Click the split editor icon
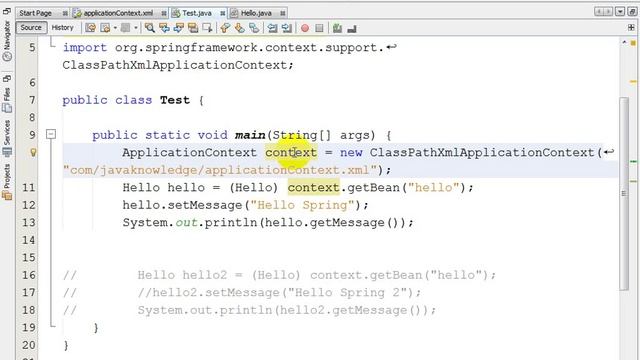Image resolution: width=640 pixels, height=360 pixels. 631,27
